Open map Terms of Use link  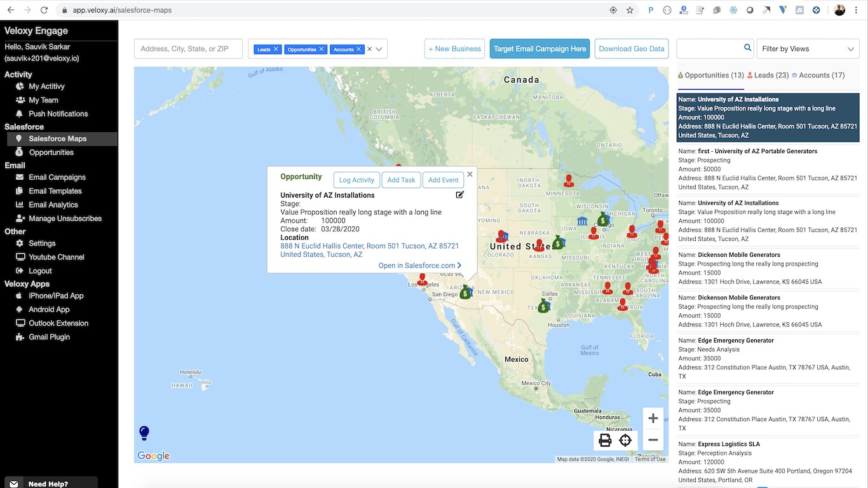[x=650, y=459]
